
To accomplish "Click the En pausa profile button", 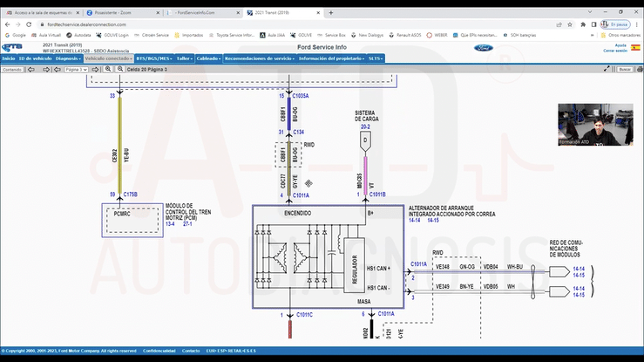I will tap(615, 24).
